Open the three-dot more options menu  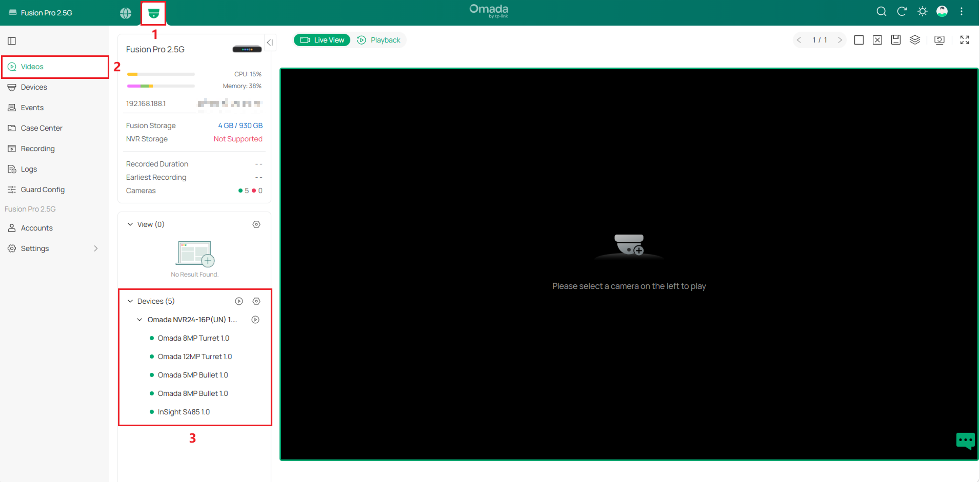pos(961,11)
